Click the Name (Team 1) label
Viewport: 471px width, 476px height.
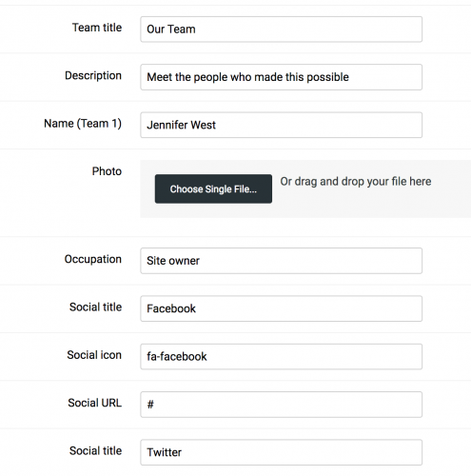[83, 124]
